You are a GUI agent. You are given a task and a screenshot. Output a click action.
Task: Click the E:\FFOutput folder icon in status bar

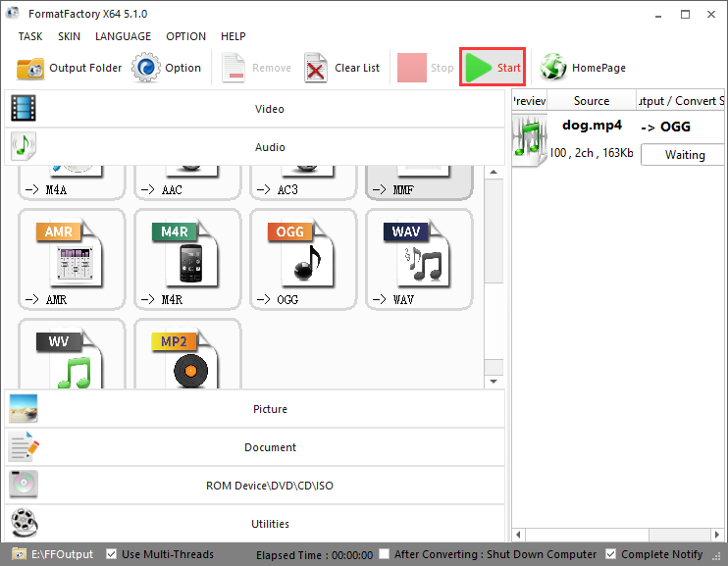tap(19, 554)
